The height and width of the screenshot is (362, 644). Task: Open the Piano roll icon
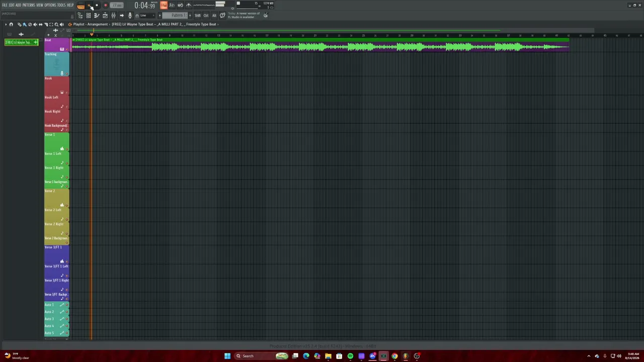[97, 16]
